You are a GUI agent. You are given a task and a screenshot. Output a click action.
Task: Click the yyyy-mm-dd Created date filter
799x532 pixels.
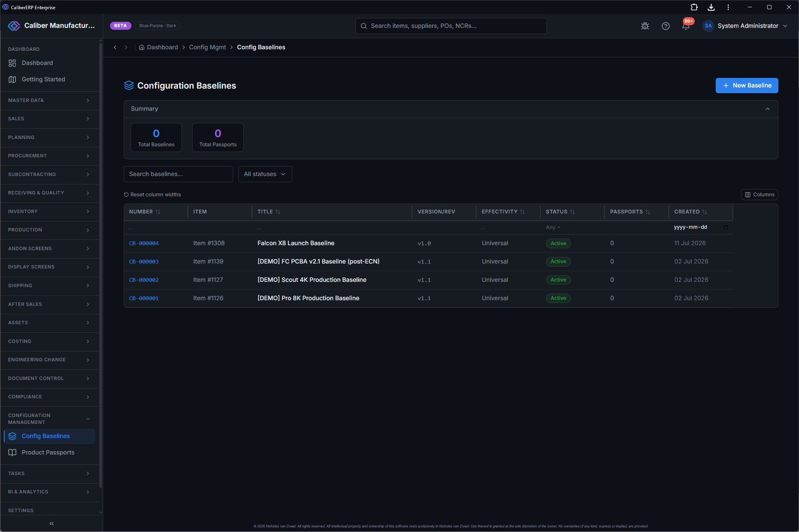(x=701, y=228)
